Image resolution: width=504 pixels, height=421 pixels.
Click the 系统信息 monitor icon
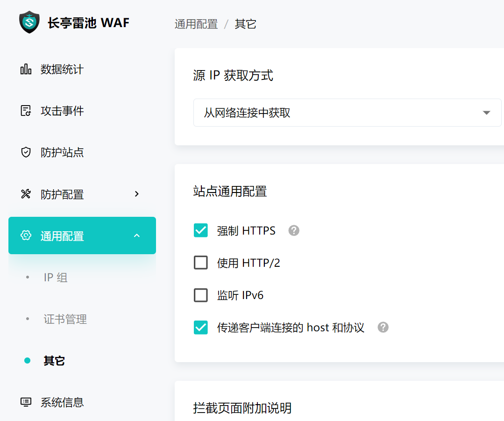coord(26,402)
